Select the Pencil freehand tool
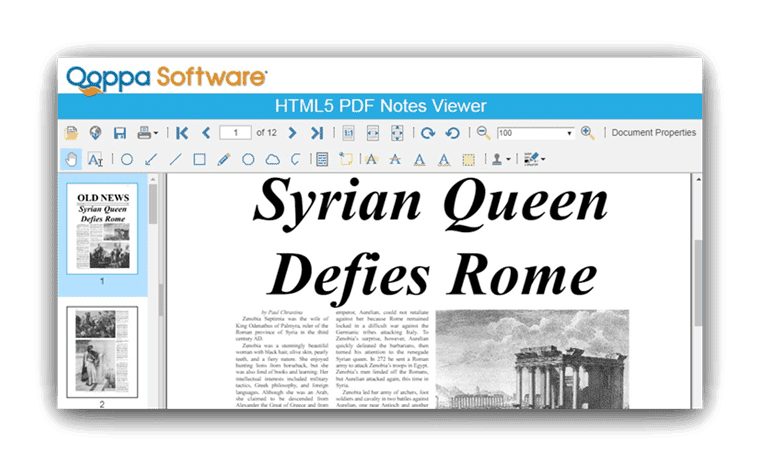The height and width of the screenshot is (476, 760). click(223, 159)
